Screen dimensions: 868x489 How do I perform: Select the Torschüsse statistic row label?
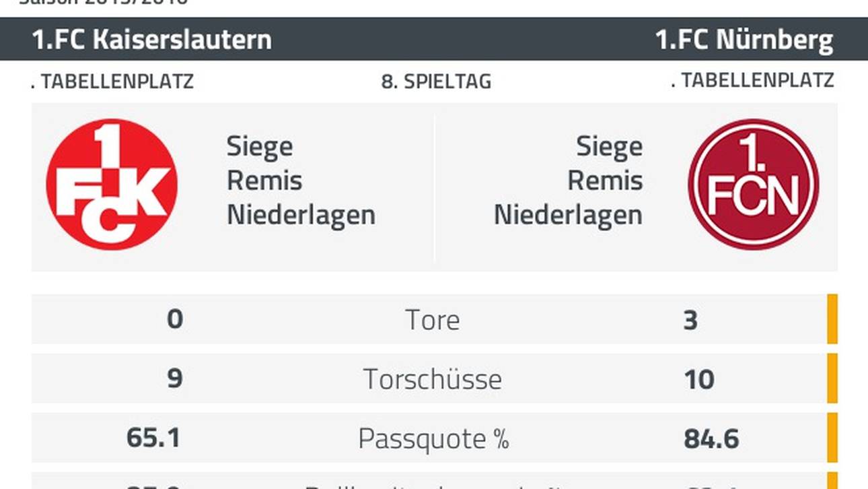click(433, 379)
